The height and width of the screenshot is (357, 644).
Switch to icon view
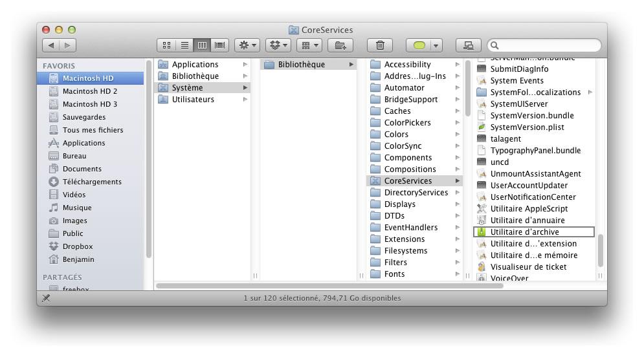pyautogui.click(x=166, y=45)
